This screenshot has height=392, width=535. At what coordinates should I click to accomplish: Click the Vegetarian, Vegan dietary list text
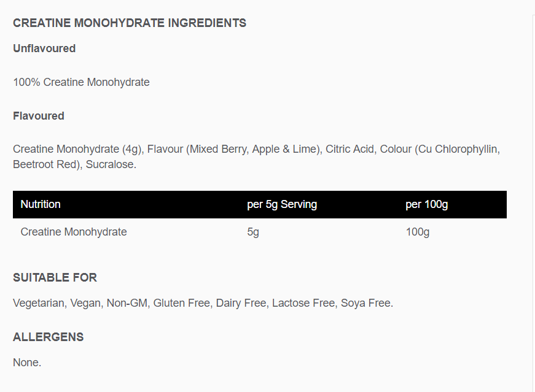pyautogui.click(x=203, y=303)
